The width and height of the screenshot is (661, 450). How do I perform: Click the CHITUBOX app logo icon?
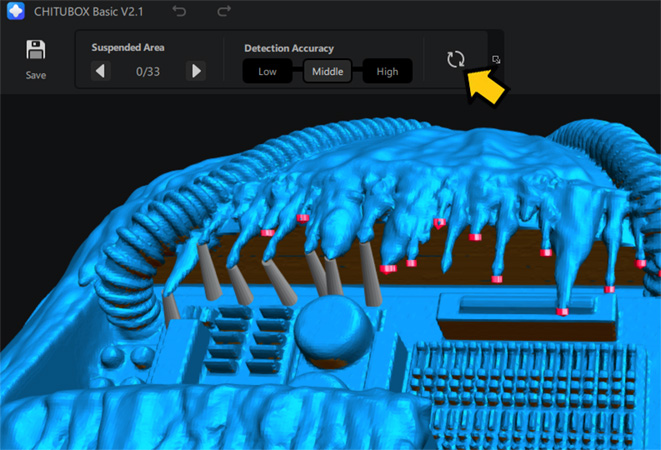click(16, 11)
